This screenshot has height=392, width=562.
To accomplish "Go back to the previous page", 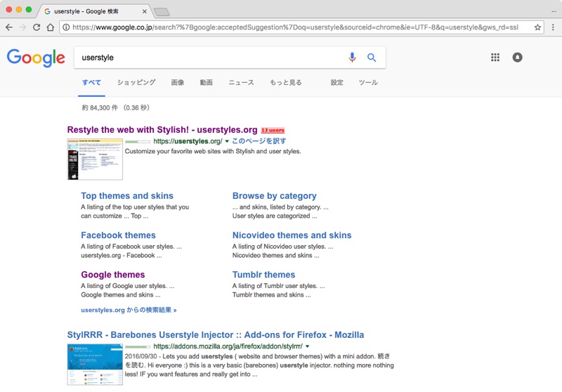I will point(9,27).
